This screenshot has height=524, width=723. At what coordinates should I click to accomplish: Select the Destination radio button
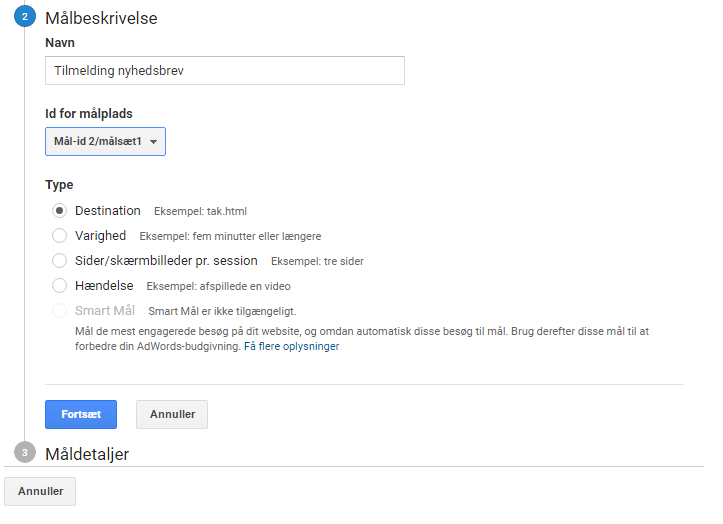(x=59, y=211)
